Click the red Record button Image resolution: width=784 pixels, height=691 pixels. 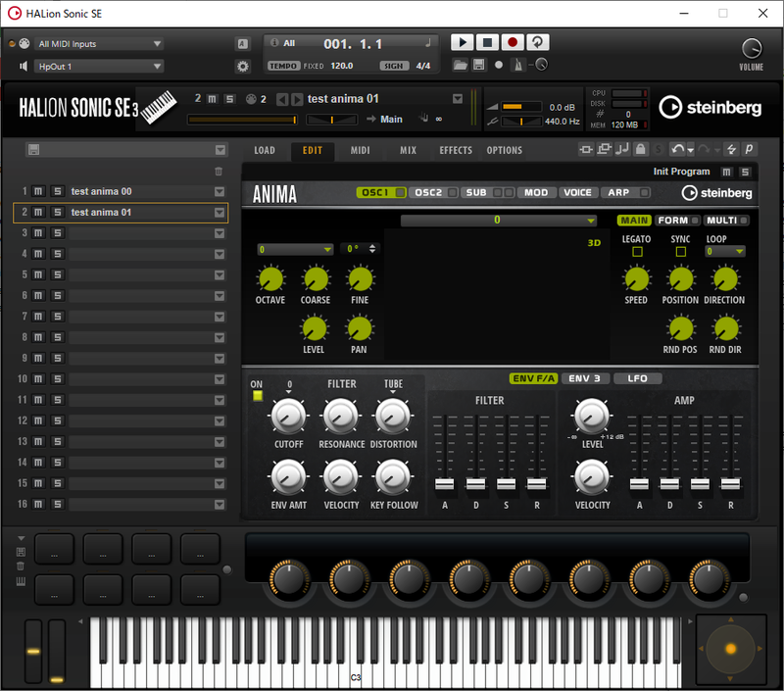[512, 42]
